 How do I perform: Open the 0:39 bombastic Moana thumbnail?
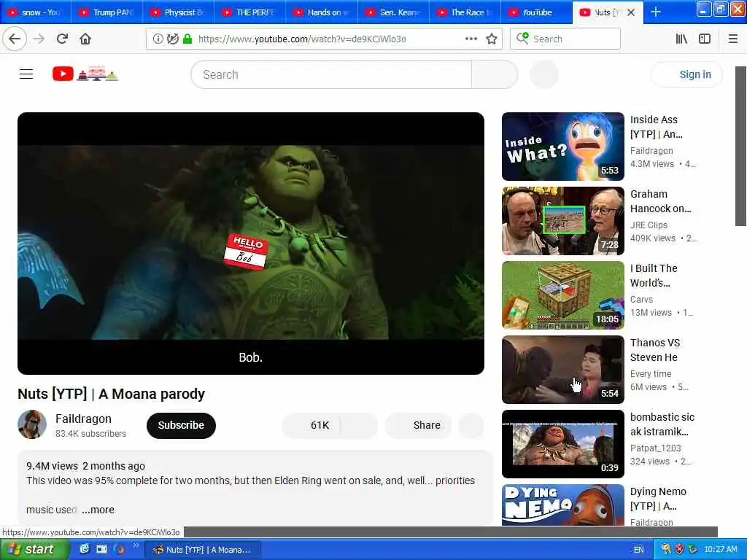coord(562,443)
